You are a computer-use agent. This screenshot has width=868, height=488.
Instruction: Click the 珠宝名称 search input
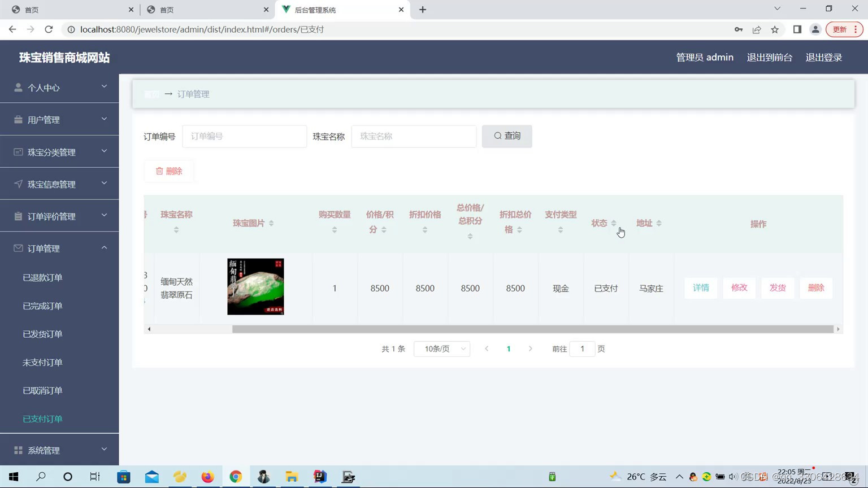coord(414,136)
